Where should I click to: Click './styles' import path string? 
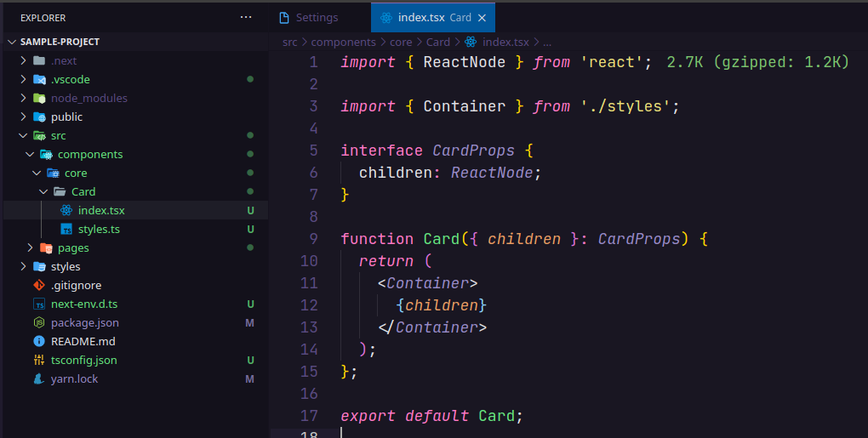click(x=625, y=106)
